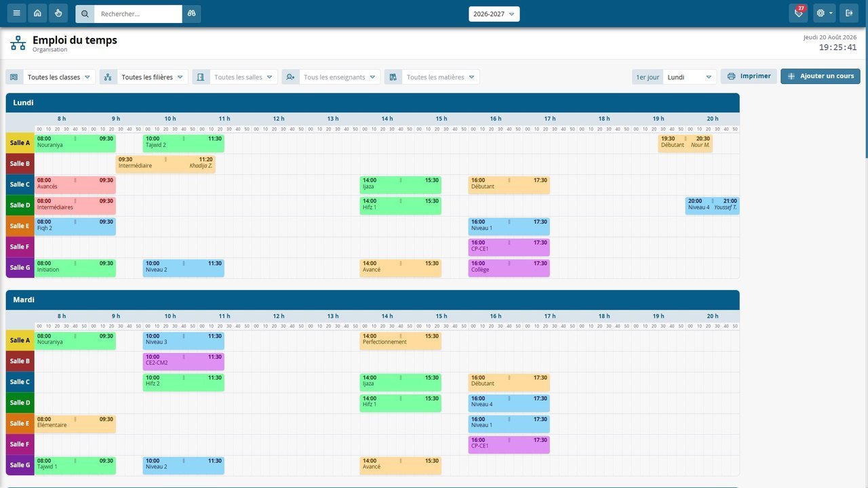Click the filières hierarchy icon
This screenshot has width=868, height=488.
[108, 77]
